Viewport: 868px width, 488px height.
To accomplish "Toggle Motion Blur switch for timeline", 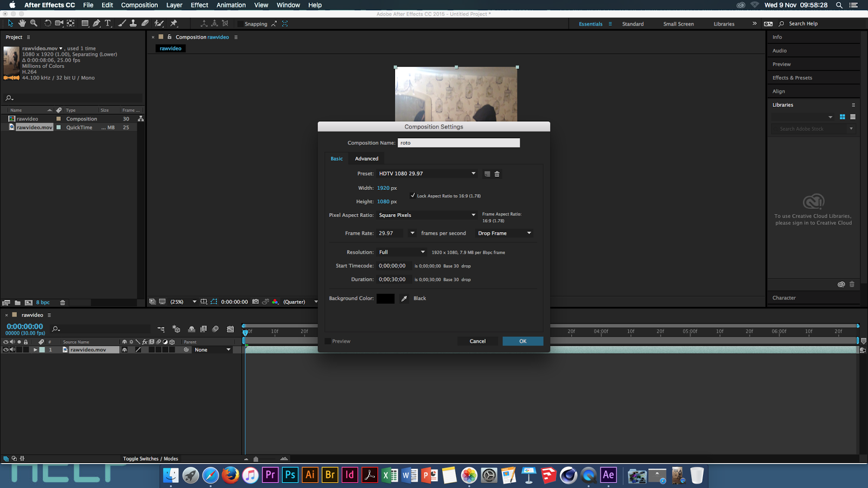I will [x=215, y=329].
